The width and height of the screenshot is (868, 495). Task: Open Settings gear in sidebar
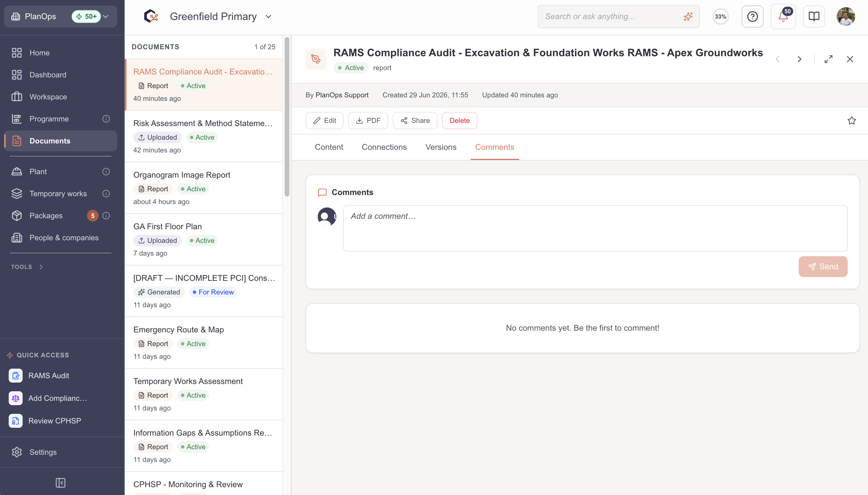click(x=61, y=452)
